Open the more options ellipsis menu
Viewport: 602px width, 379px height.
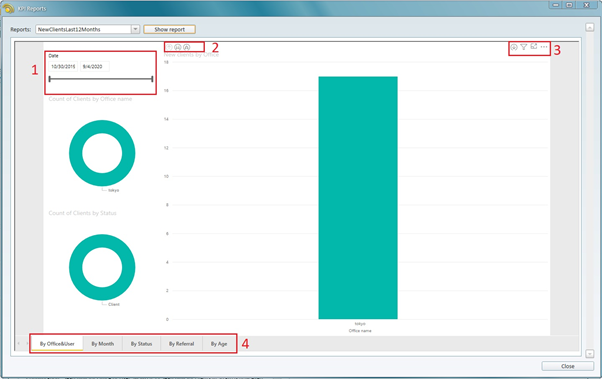click(544, 47)
